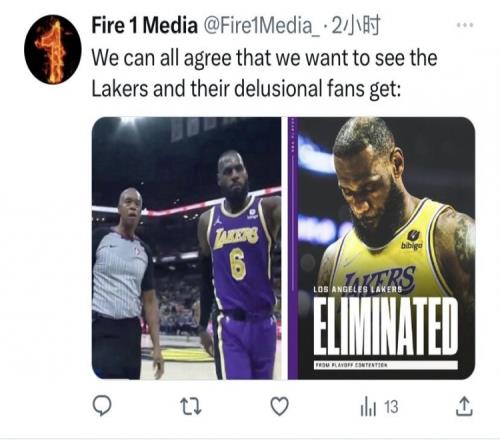
Task: Open the reply comment icon
Action: [x=102, y=406]
